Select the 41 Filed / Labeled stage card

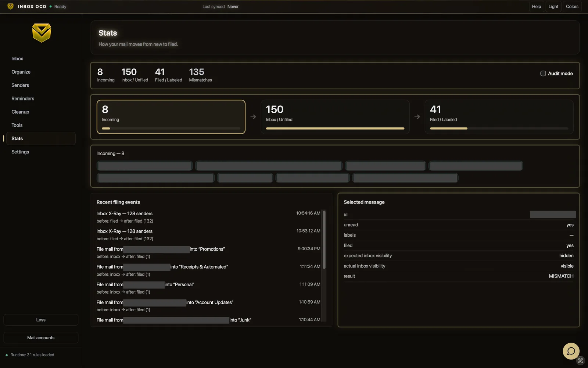click(499, 117)
